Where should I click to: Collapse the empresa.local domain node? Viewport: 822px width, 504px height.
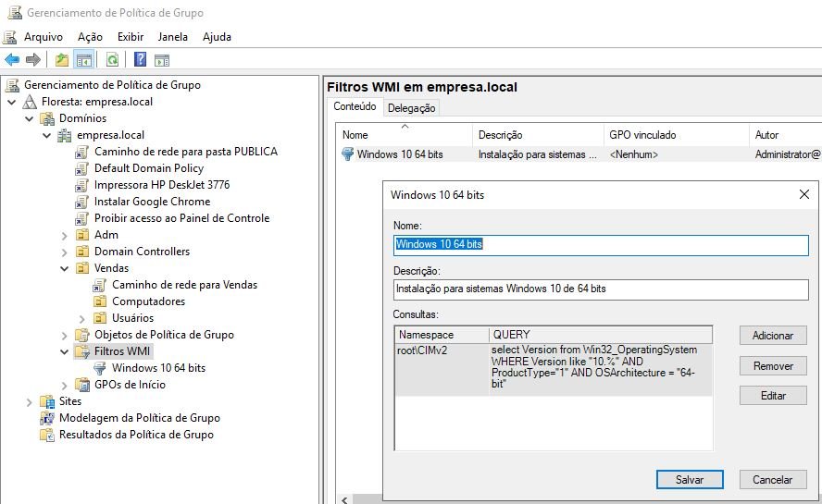click(46, 135)
